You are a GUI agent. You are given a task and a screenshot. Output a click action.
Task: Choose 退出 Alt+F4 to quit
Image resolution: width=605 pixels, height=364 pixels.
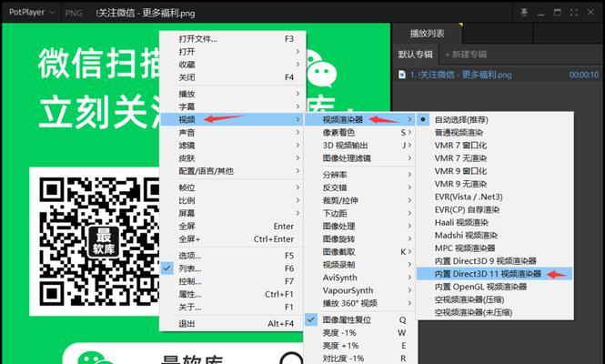point(233,323)
